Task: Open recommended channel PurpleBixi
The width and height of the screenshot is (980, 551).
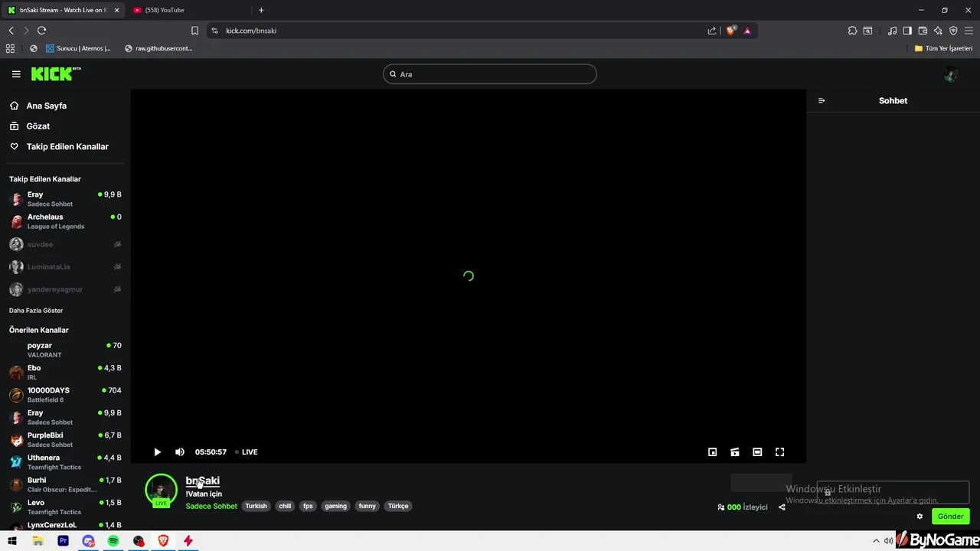Action: click(x=65, y=440)
